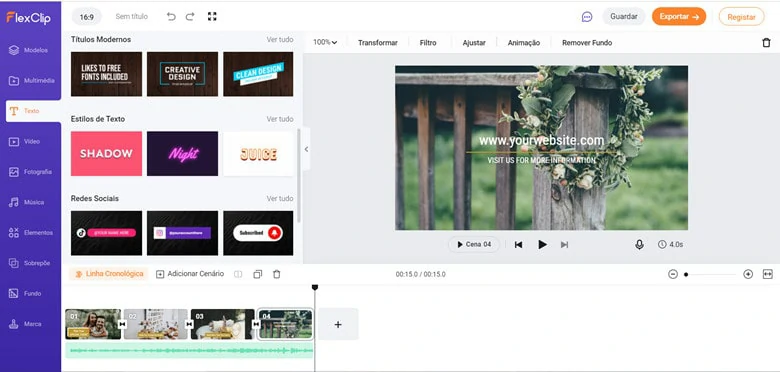
Task: Change the 16:9 aspect ratio
Action: (87, 17)
